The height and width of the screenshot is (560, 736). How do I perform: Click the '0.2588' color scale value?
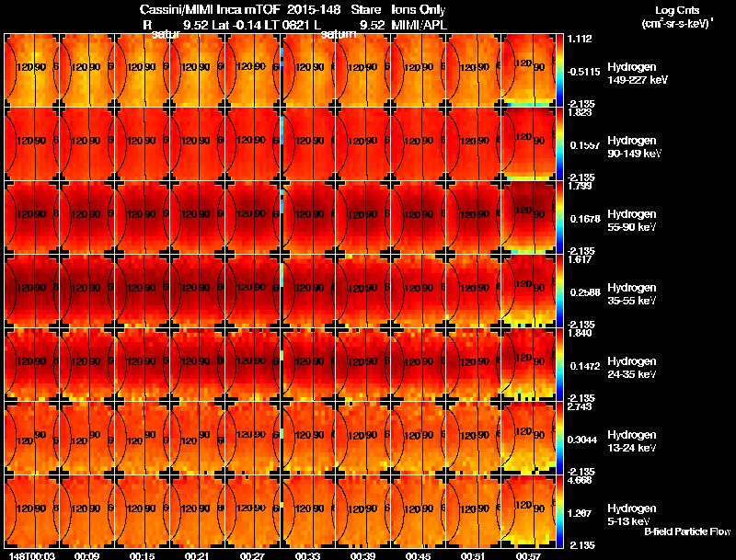[x=585, y=292]
